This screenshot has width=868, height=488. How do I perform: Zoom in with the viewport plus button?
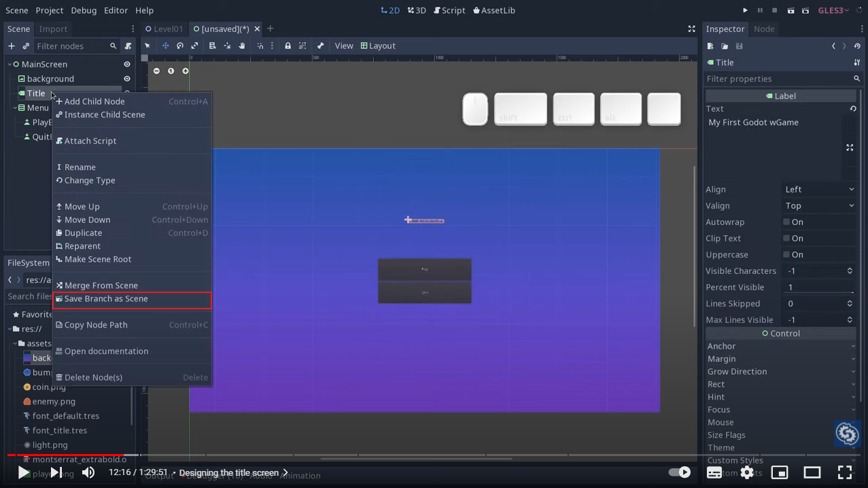click(x=185, y=71)
